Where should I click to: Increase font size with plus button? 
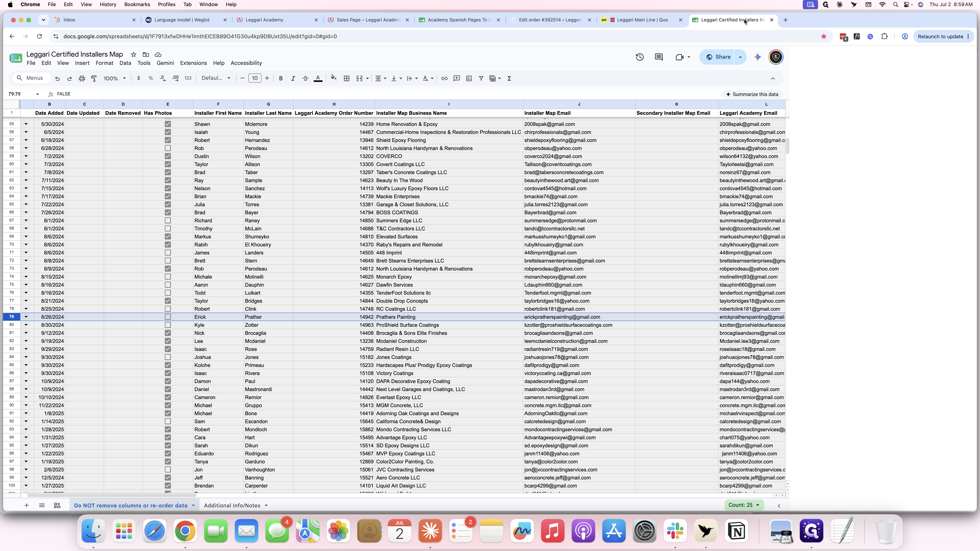(267, 78)
